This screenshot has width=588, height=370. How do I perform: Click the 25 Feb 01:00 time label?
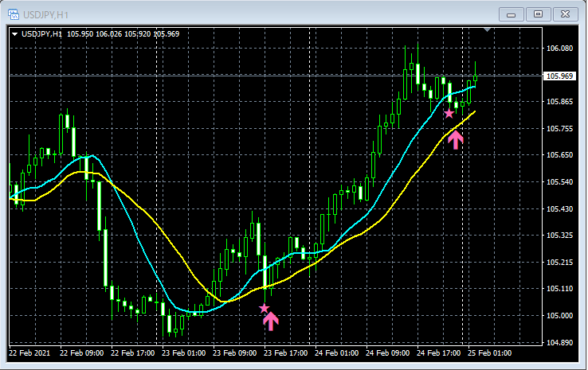490,353
